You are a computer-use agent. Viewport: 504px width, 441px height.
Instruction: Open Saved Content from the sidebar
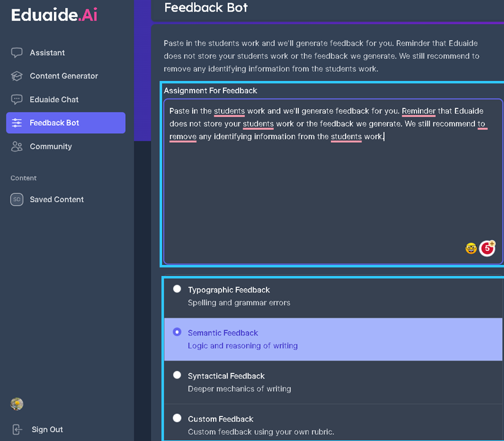click(56, 199)
